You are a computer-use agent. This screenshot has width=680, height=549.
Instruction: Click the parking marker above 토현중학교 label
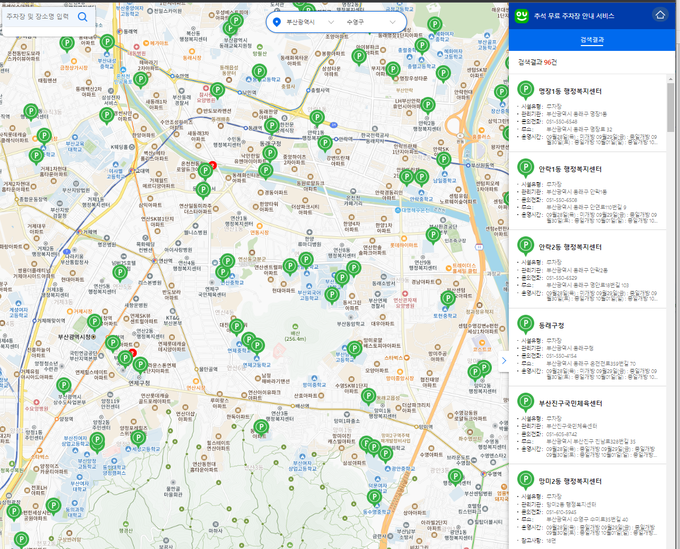tap(448, 299)
